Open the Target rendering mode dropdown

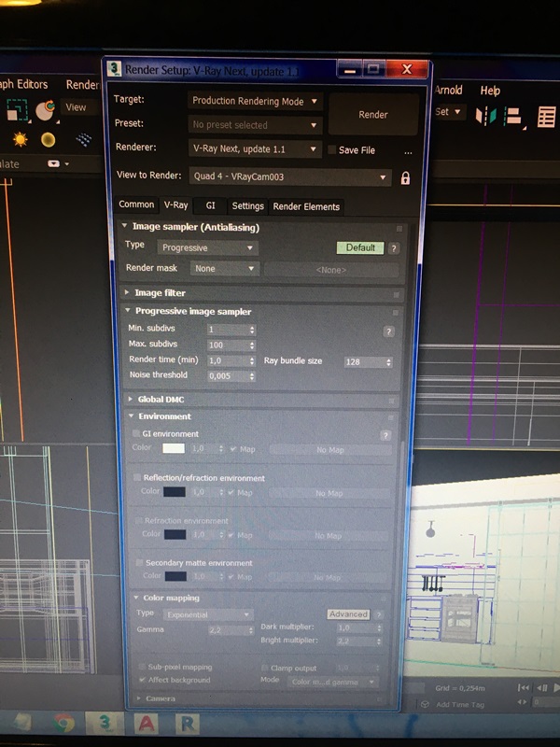(255, 101)
